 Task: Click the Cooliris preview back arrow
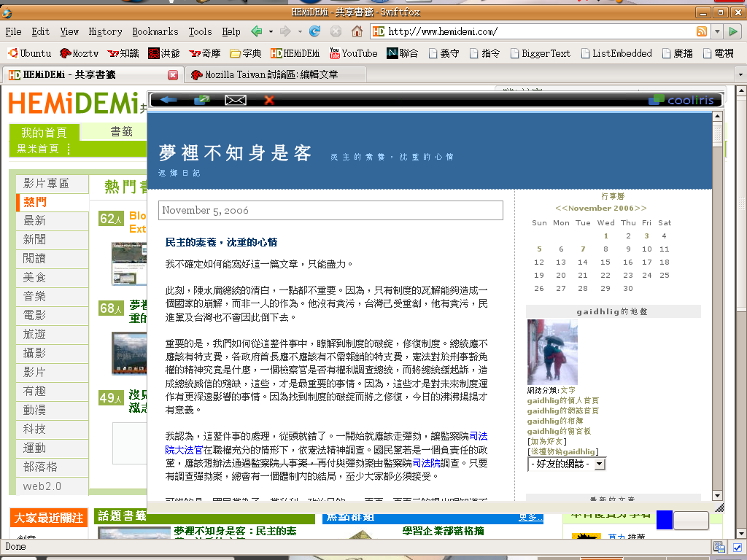169,100
